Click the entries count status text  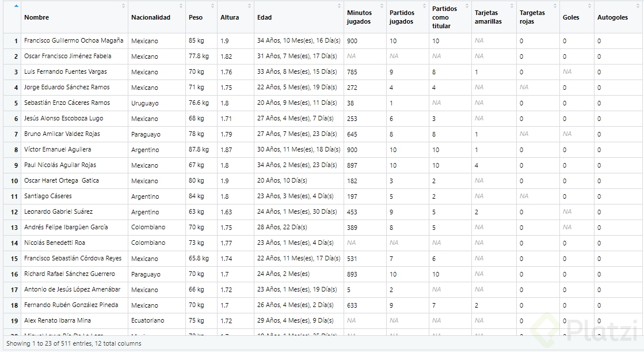pos(74,344)
